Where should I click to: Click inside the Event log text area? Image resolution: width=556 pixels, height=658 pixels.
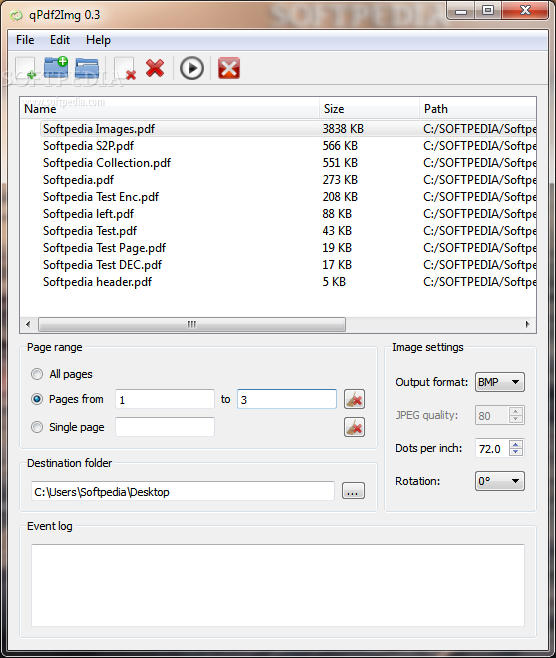pyautogui.click(x=278, y=585)
